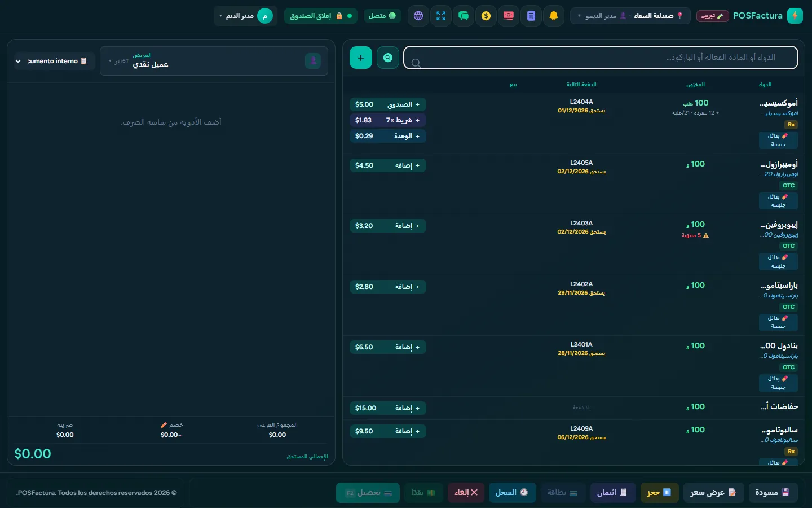Add شريط ×7 option at $1.83
The width and height of the screenshot is (812, 508).
point(388,120)
